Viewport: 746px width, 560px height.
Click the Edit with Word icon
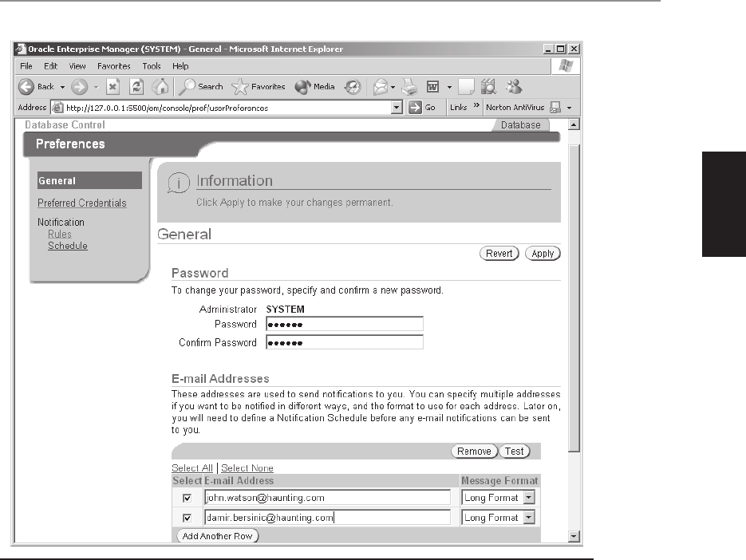click(x=433, y=87)
